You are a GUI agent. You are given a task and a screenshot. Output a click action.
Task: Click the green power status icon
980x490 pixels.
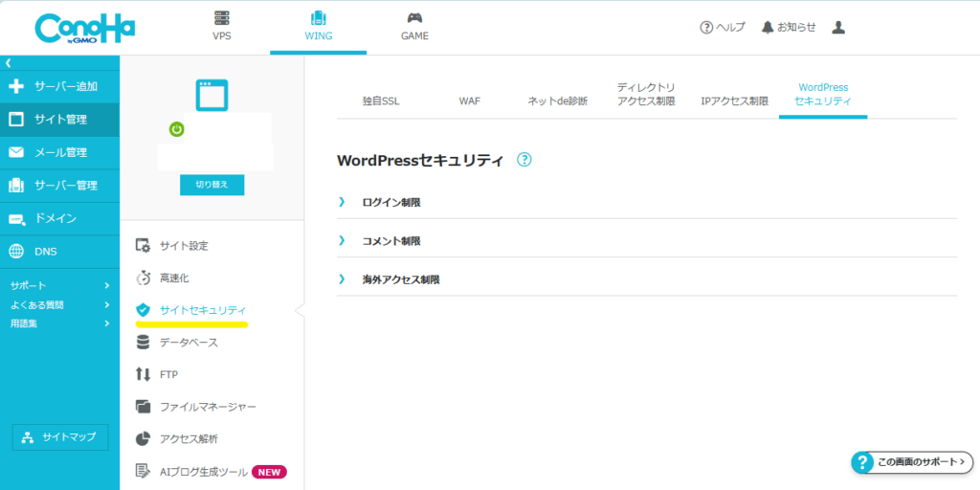coord(177,129)
